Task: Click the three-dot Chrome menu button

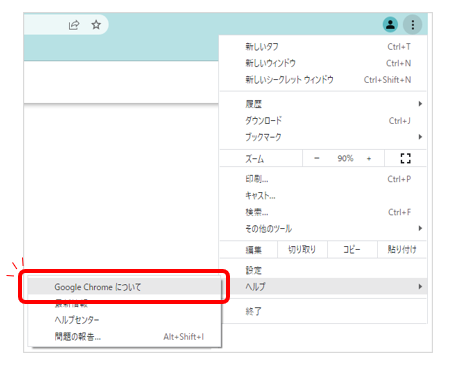Action: 413,25
